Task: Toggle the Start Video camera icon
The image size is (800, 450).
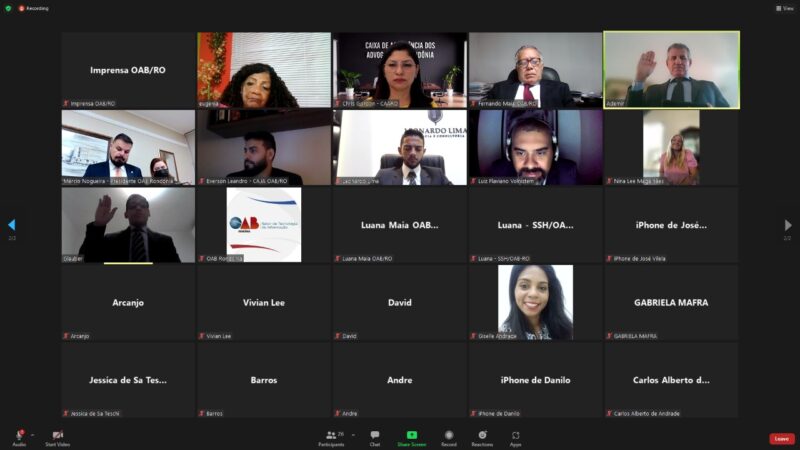Action: [58, 435]
